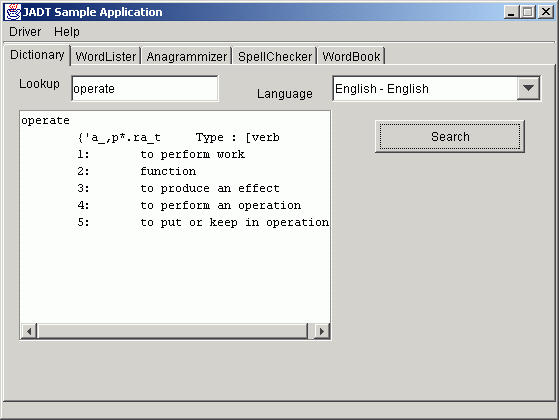Image resolution: width=559 pixels, height=420 pixels.
Task: Switch to the Dictionary tab
Action: [37, 55]
